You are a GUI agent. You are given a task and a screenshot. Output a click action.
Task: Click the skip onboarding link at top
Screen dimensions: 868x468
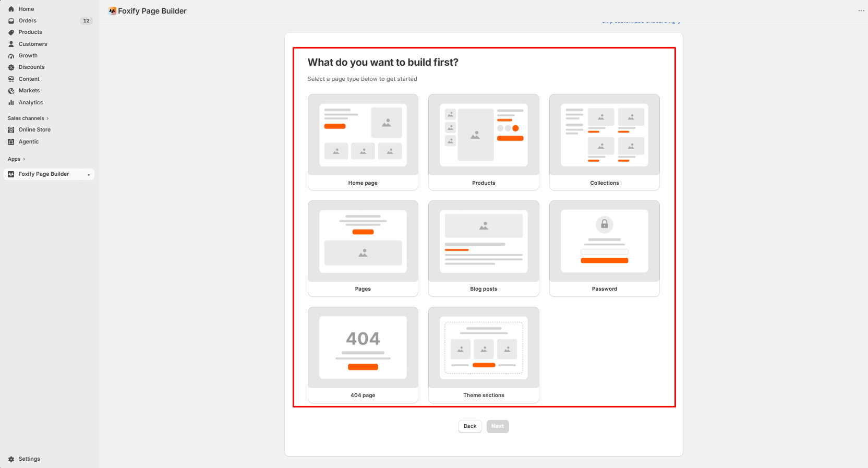[x=641, y=22]
